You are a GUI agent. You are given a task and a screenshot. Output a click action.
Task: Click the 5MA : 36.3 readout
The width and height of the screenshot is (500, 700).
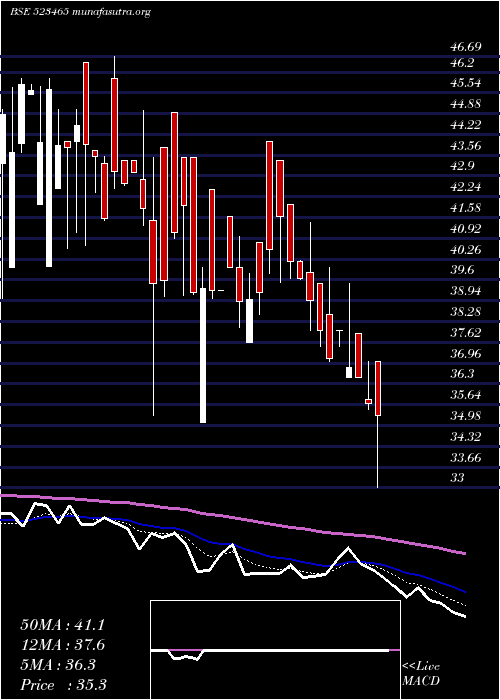pyautogui.click(x=58, y=665)
